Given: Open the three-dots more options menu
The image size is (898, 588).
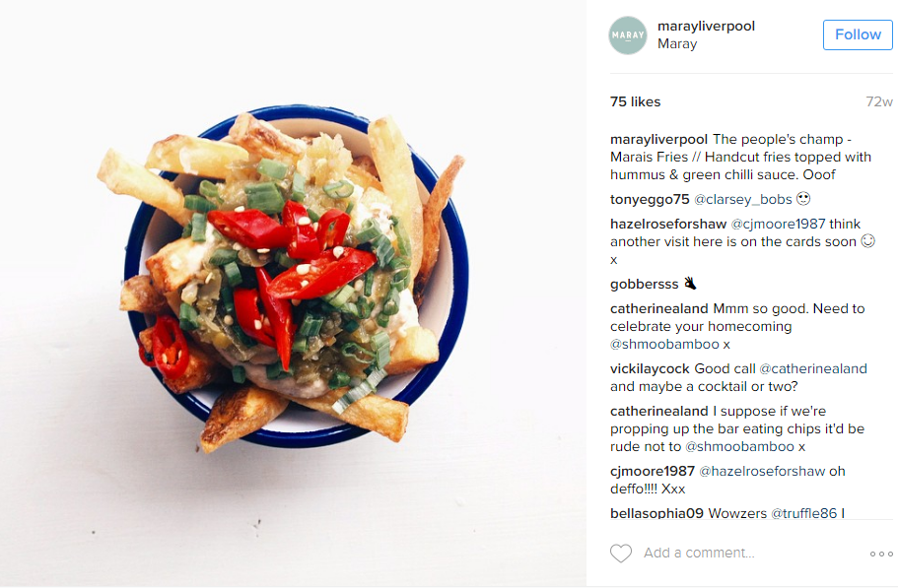Looking at the screenshot, I should click(x=881, y=554).
